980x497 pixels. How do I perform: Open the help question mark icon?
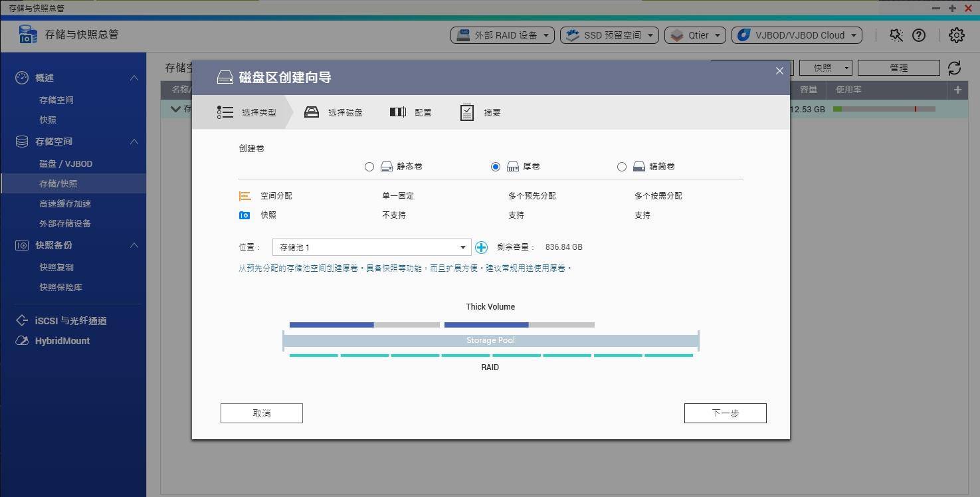tap(919, 35)
